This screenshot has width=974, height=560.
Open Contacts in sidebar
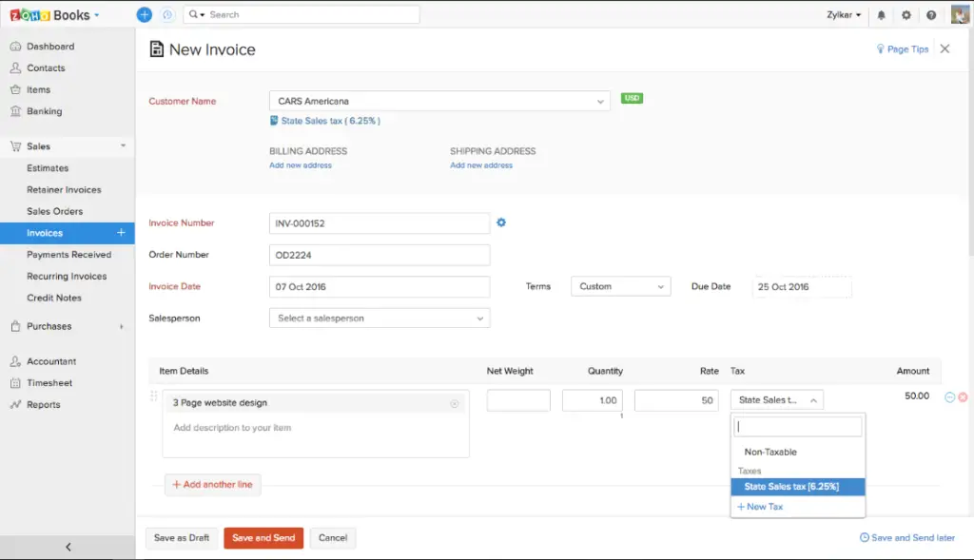[x=46, y=68]
